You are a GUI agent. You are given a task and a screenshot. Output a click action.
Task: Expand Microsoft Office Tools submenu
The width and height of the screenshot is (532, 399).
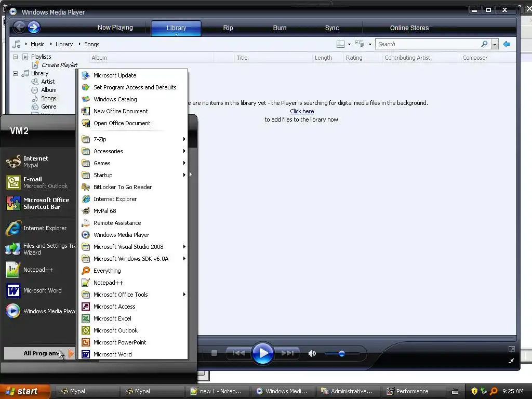click(133, 295)
